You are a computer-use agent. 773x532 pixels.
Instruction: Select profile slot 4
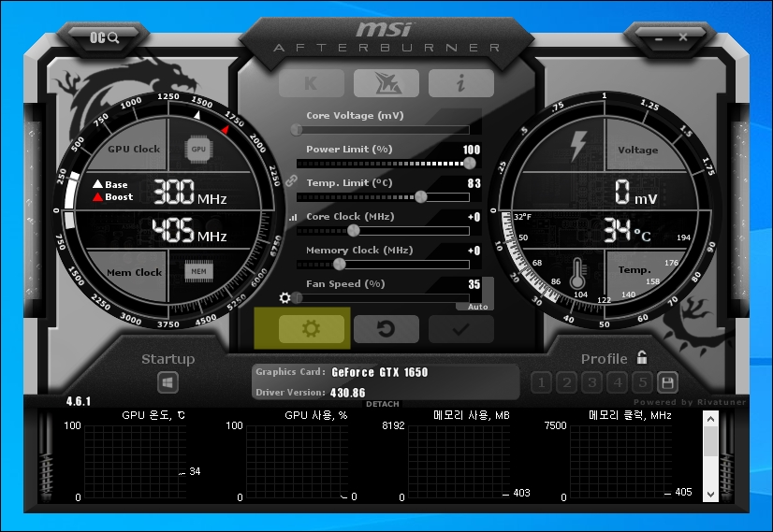pyautogui.click(x=618, y=382)
